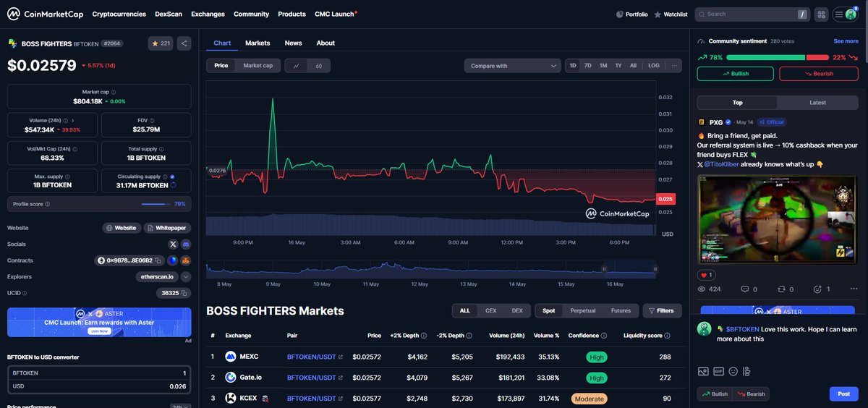Switch chart to line view icon

point(297,66)
